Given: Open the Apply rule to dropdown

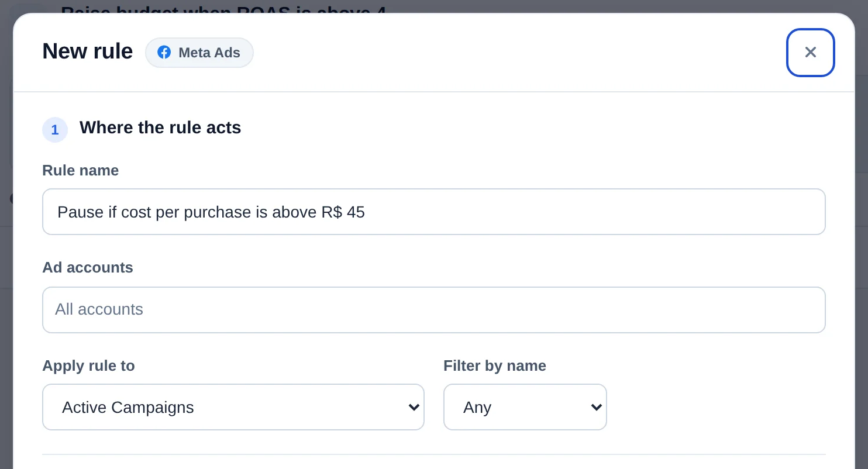Looking at the screenshot, I should tap(233, 407).
